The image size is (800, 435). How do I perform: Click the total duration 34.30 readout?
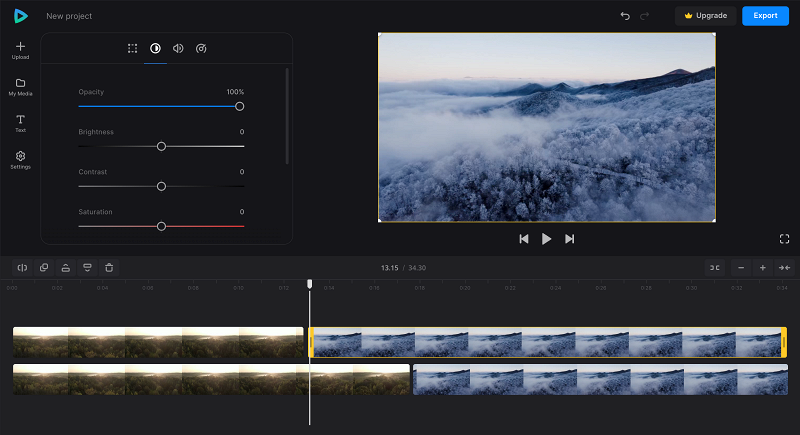pyautogui.click(x=417, y=268)
